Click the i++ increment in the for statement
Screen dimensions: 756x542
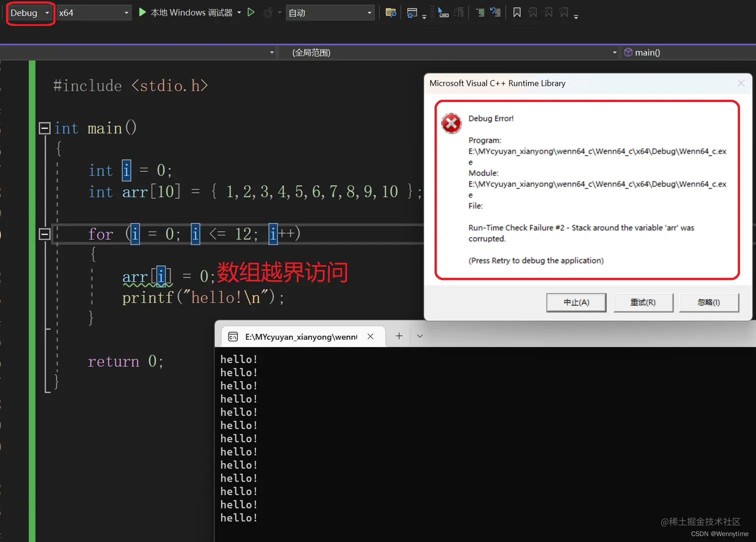[283, 234]
